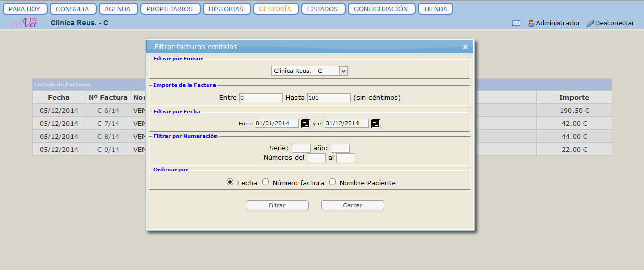The height and width of the screenshot is (270, 644).
Task: Click the Hasta amount input field
Action: click(x=329, y=98)
